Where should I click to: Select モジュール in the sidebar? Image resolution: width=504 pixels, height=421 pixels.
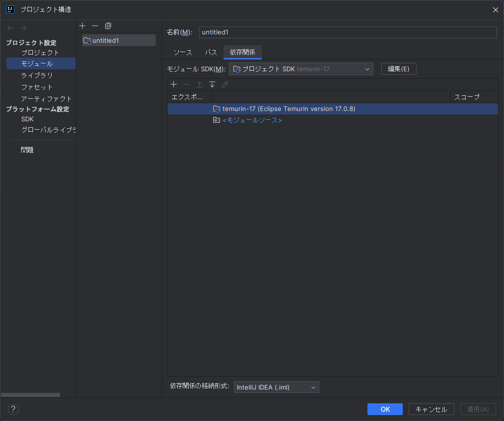pos(41,64)
